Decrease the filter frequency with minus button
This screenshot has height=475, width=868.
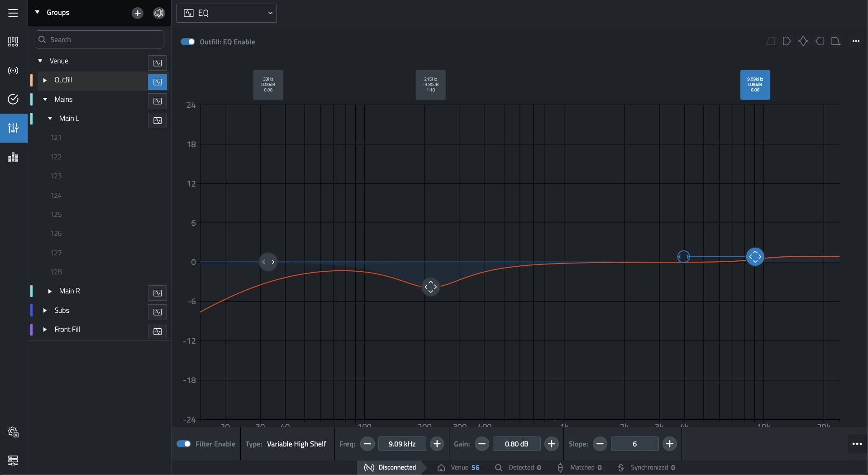tap(367, 444)
